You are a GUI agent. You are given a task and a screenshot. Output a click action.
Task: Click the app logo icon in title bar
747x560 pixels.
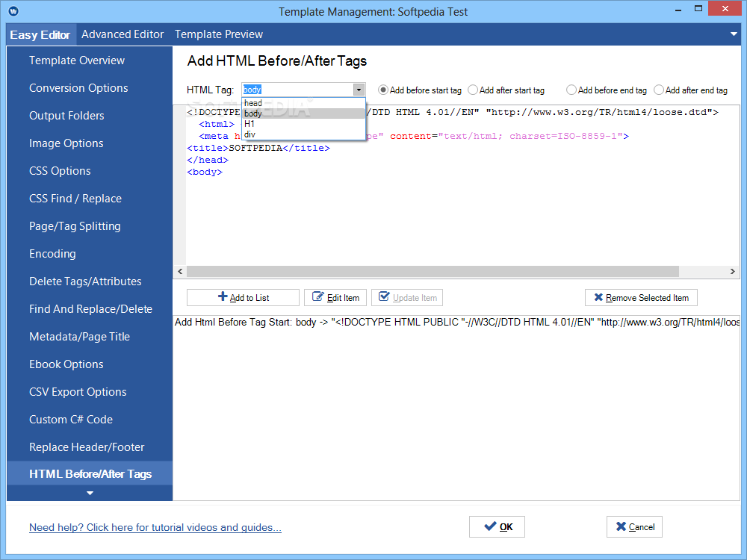tap(13, 10)
